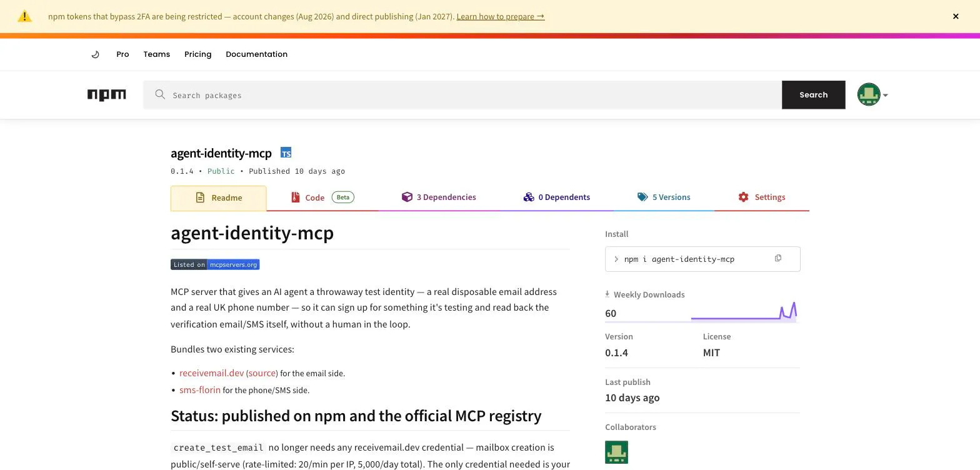Click the collaborator avatar thumbnail

[616, 452]
